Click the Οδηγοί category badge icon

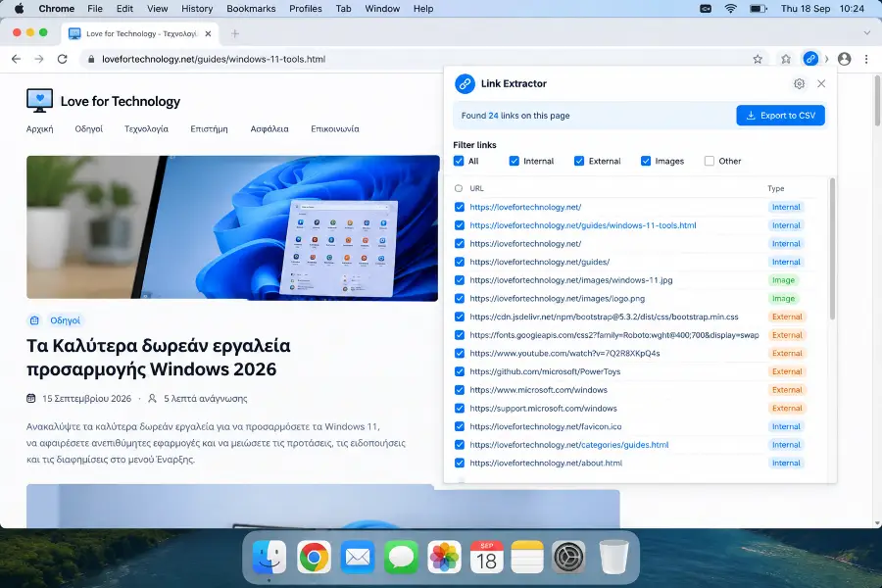(34, 320)
